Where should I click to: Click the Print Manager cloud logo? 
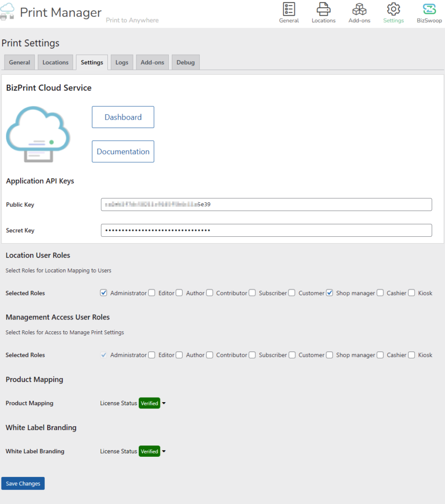pyautogui.click(x=7, y=12)
